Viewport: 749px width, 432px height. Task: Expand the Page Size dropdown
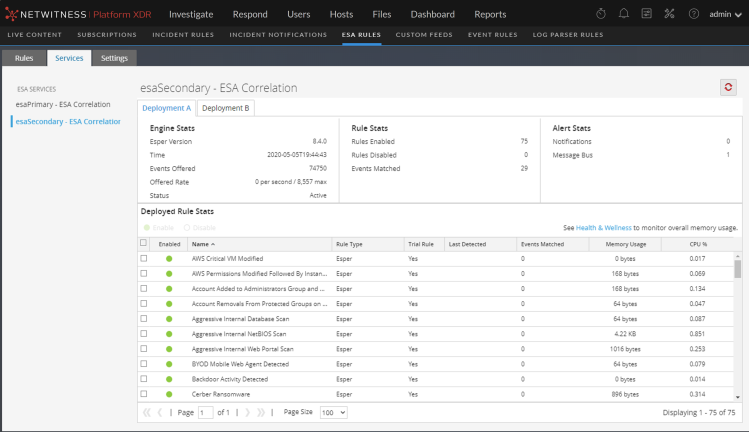333,412
